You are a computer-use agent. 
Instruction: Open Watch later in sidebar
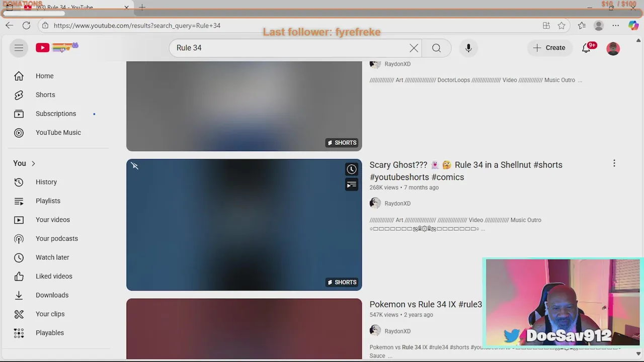point(58,257)
